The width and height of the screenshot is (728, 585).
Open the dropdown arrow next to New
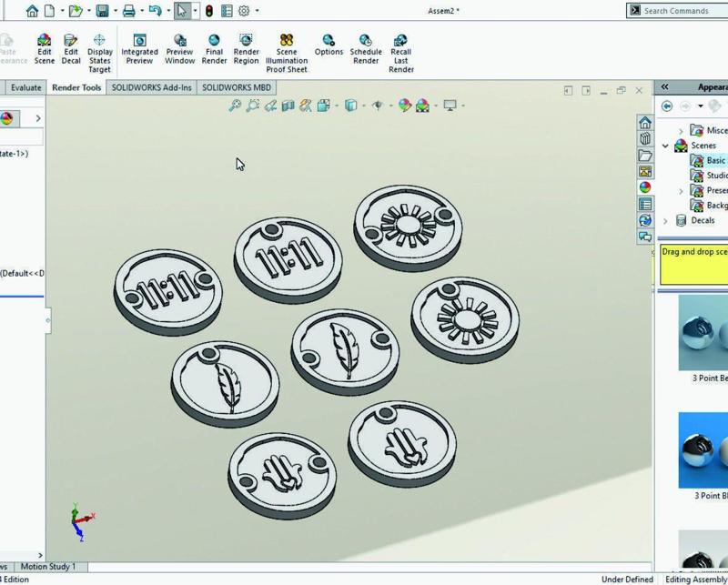click(x=62, y=11)
